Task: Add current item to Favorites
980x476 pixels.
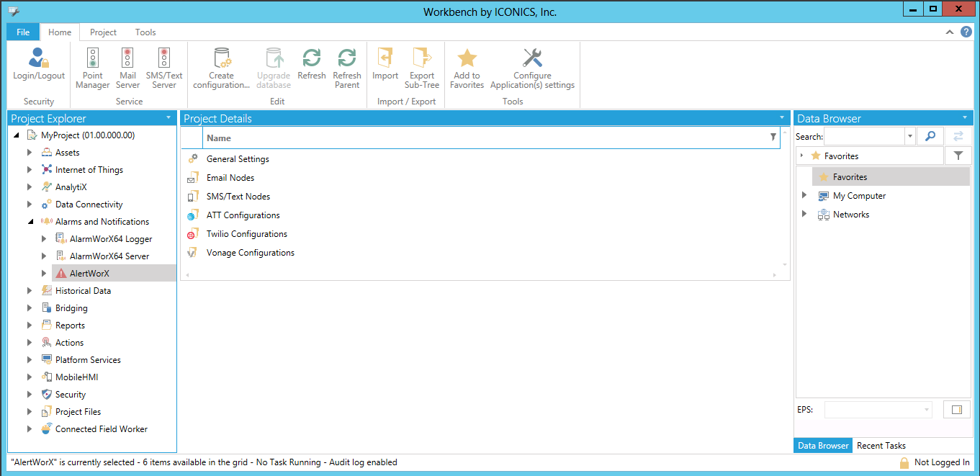Action: coord(467,58)
